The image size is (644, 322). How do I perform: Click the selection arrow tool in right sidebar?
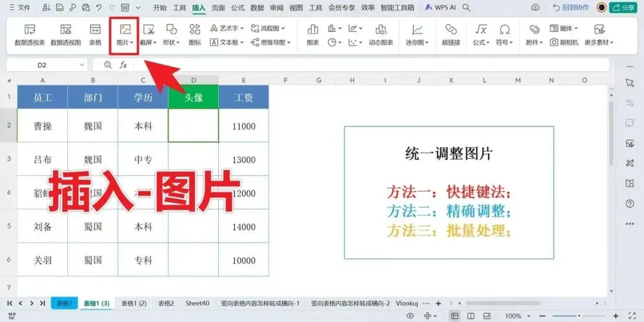click(x=630, y=83)
